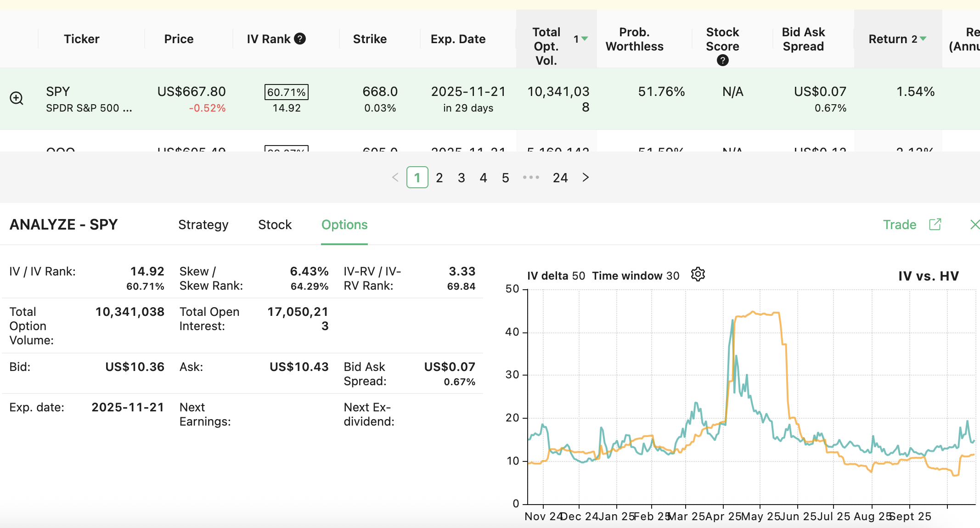The width and height of the screenshot is (980, 528).
Task: Select the Options tab
Action: [344, 225]
